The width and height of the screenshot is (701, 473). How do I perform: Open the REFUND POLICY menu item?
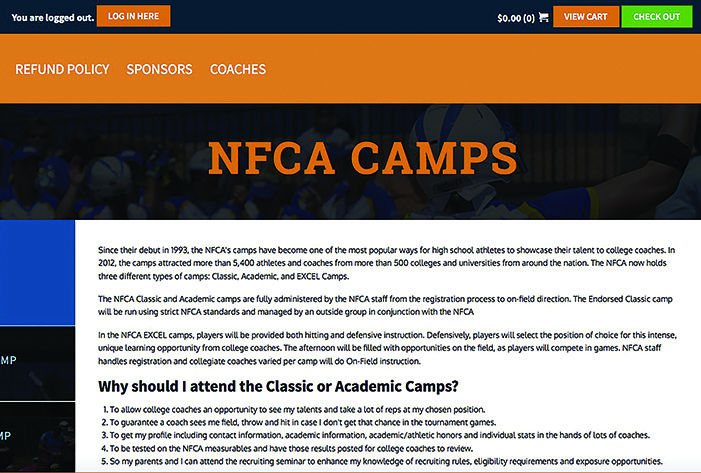click(62, 69)
